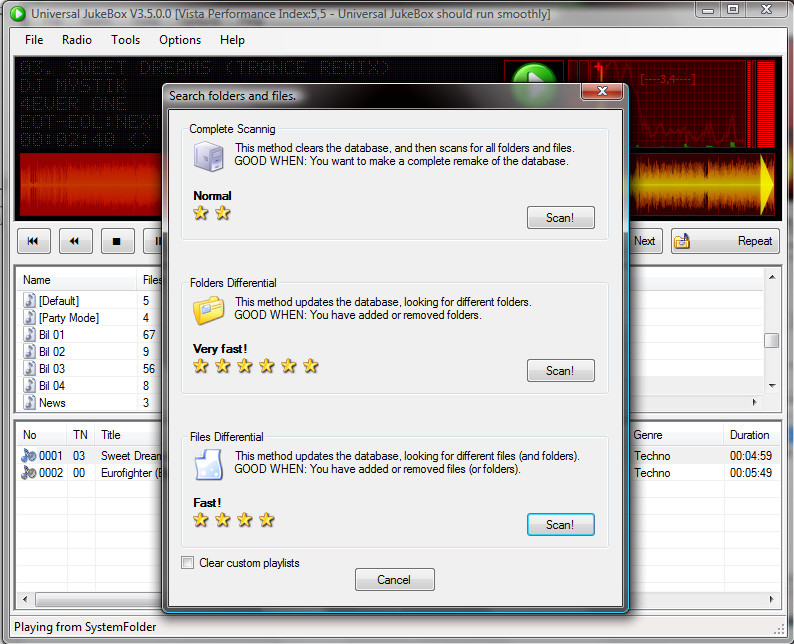
Task: Click the Next button
Action: [x=645, y=241]
